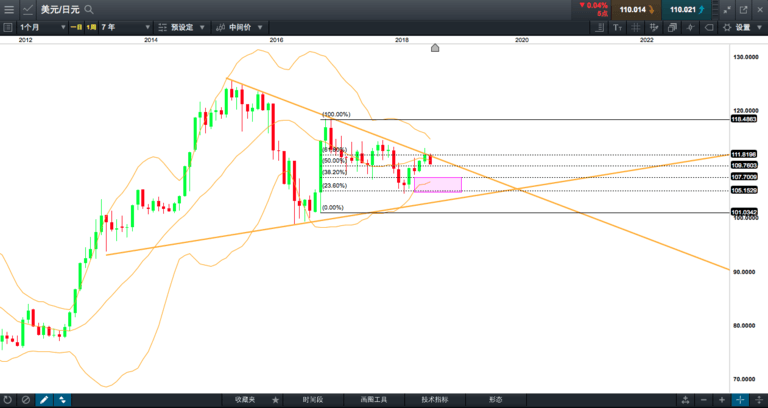
Task: Click the 101.0342 price axis label
Action: pyautogui.click(x=744, y=212)
